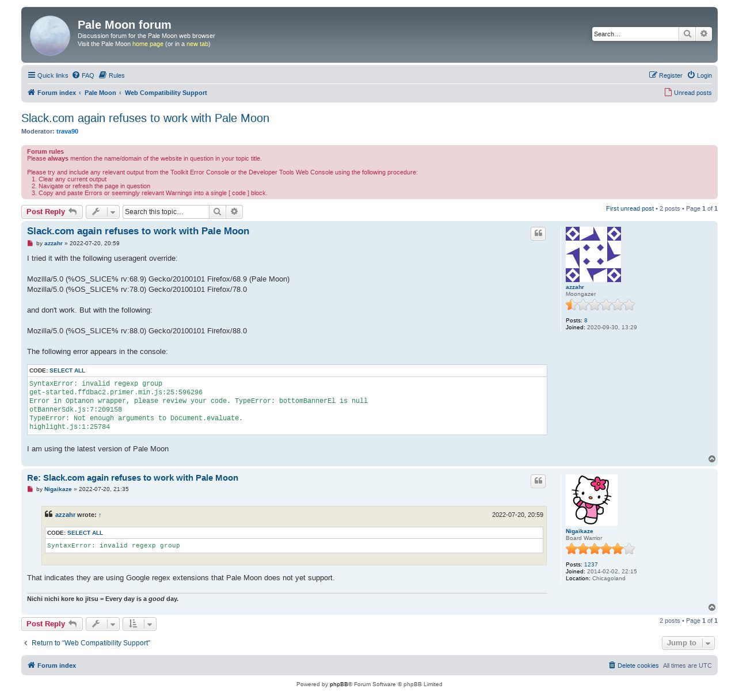Viewport: 739px width, 700px height.
Task: Select all code in azzahr's post
Action: point(67,371)
